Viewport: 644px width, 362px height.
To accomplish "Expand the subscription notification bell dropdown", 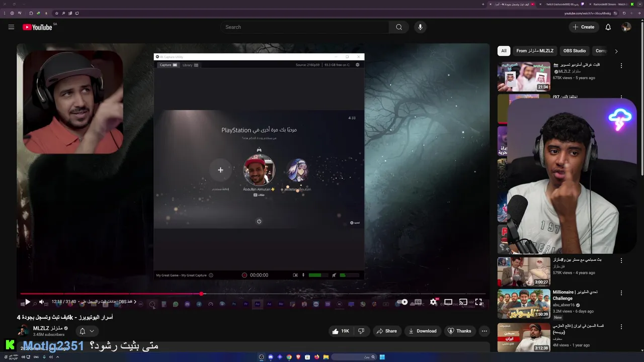I will pyautogui.click(x=87, y=331).
